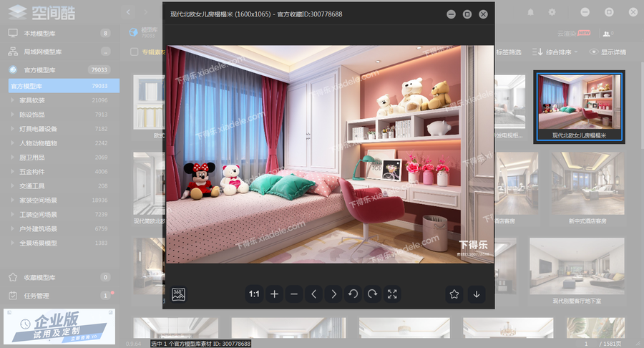The width and height of the screenshot is (644, 348).
Task: Maximize the image preview window
Action: pyautogui.click(x=467, y=14)
